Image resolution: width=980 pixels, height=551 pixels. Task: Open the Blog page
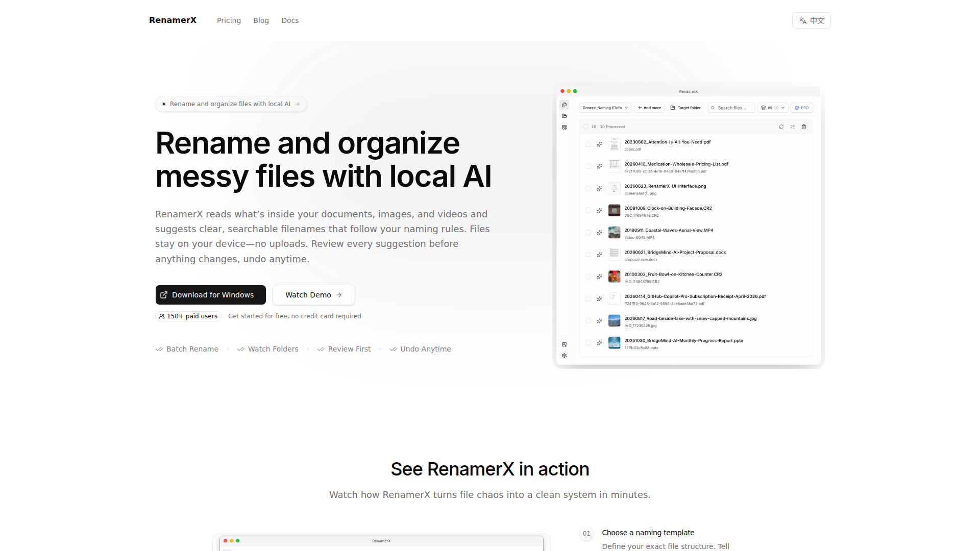pos(261,20)
